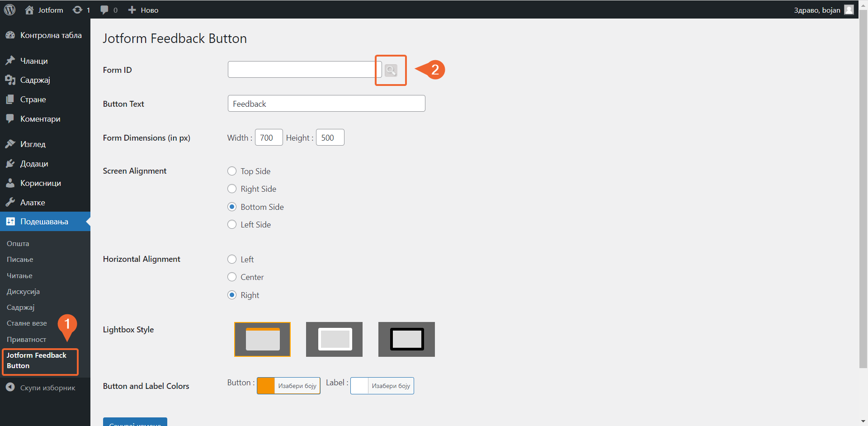Go to Читање settings submenu
Image resolution: width=868 pixels, height=426 pixels.
[x=19, y=275]
